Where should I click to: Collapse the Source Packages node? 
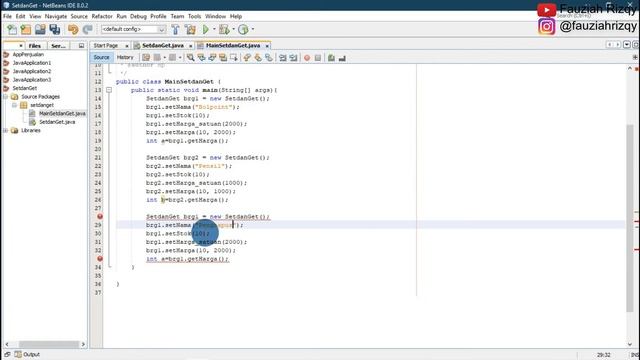(x=6, y=97)
